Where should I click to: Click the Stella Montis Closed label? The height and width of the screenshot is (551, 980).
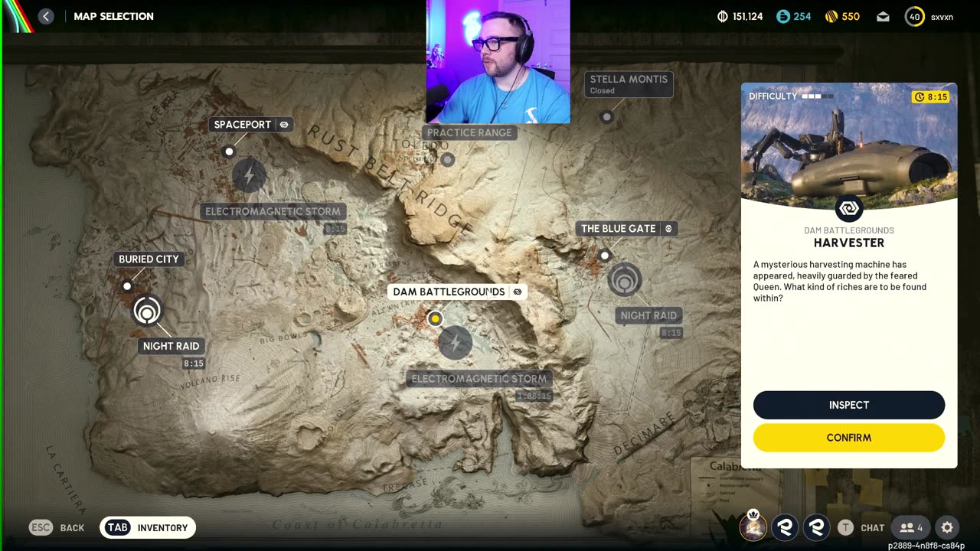click(x=629, y=84)
